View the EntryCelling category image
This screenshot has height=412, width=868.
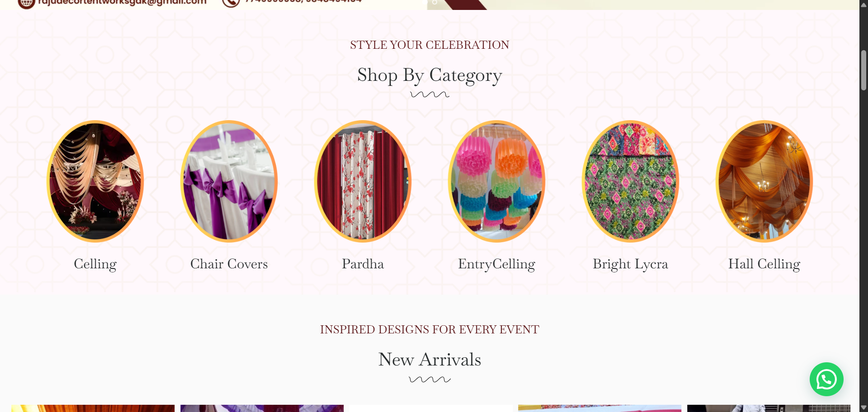[496, 181]
